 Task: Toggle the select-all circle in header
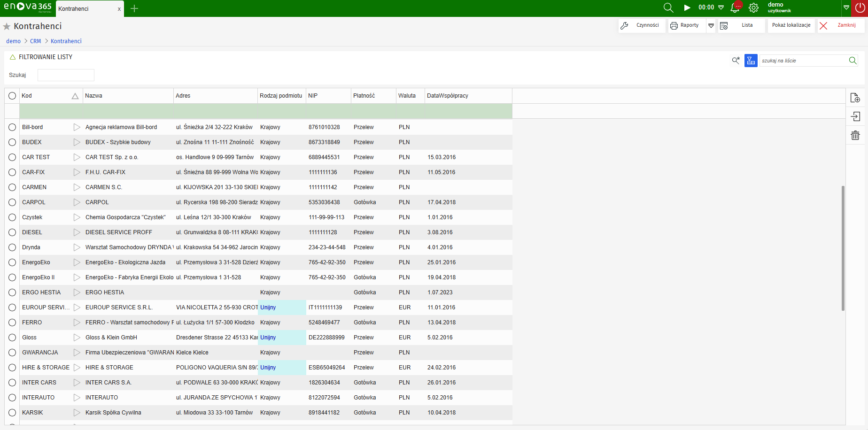click(x=12, y=96)
